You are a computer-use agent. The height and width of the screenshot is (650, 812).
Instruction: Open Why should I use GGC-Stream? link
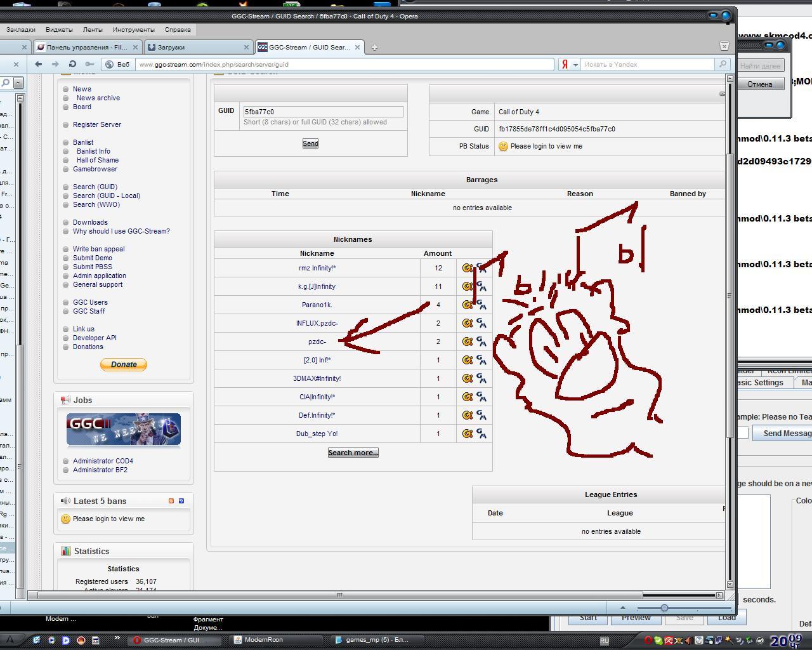(x=121, y=231)
